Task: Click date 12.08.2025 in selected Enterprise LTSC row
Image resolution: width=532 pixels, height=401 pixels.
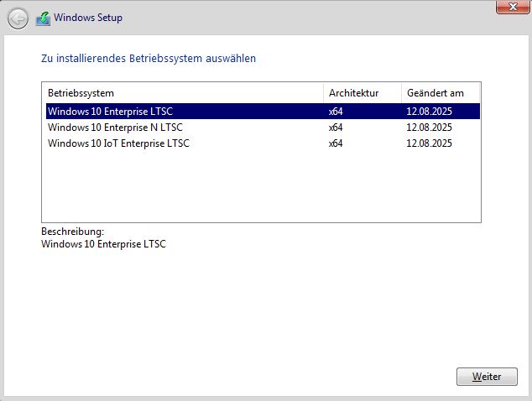Action: coord(429,112)
